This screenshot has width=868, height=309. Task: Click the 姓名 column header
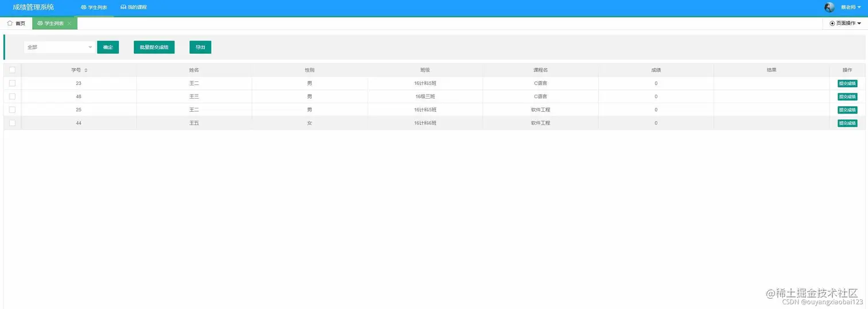pos(194,70)
